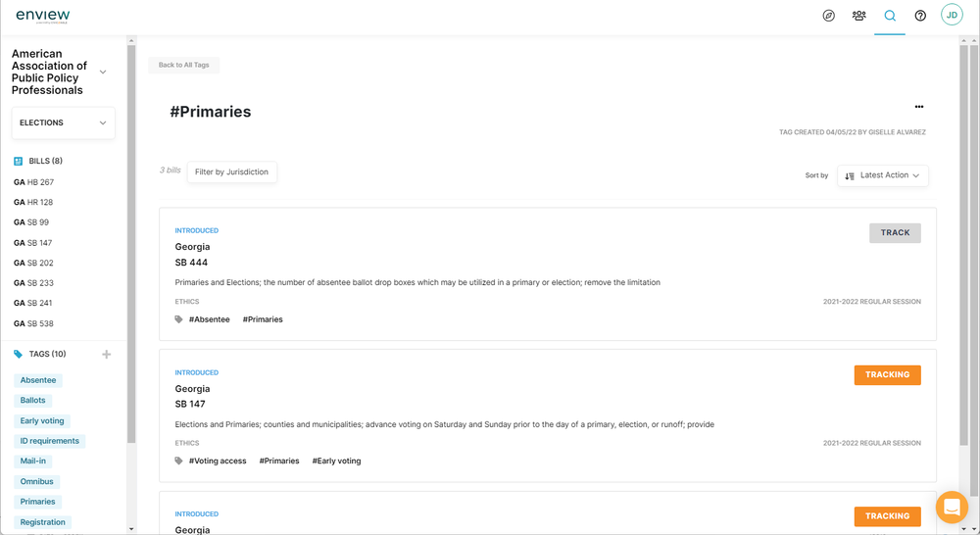This screenshot has height=535, width=980.
Task: Toggle off tracking for SB 147
Action: tap(888, 375)
